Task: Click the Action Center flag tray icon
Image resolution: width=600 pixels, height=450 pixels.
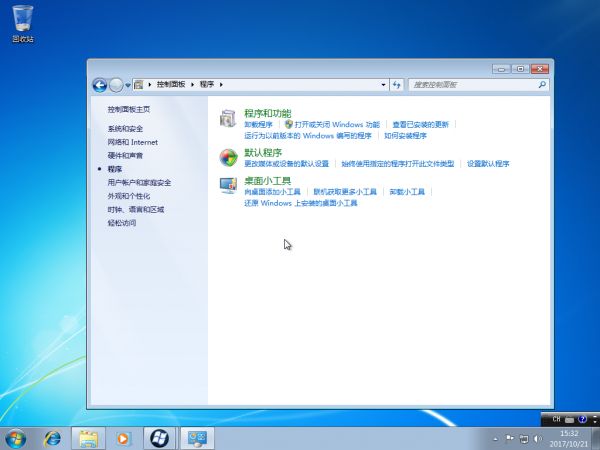Action: pyautogui.click(x=510, y=439)
